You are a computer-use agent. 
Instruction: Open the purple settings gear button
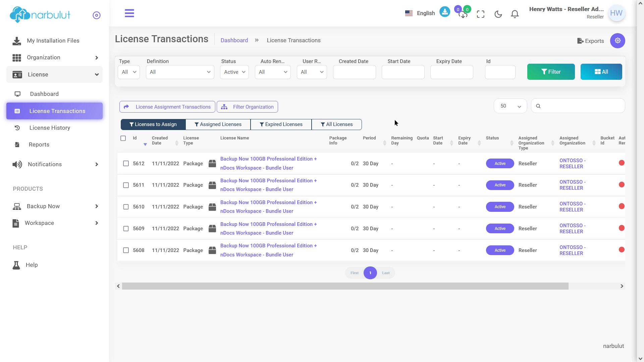pyautogui.click(x=618, y=41)
